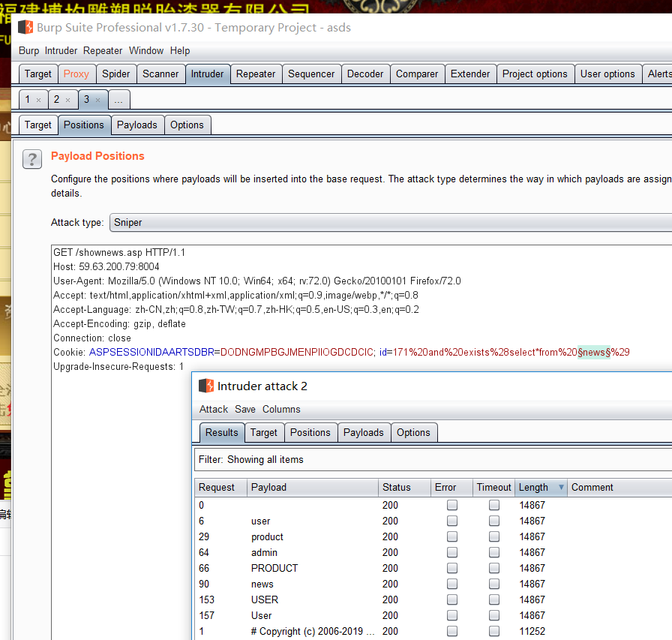The width and height of the screenshot is (672, 640).
Task: Switch to the Proxy main tab
Action: [x=76, y=74]
